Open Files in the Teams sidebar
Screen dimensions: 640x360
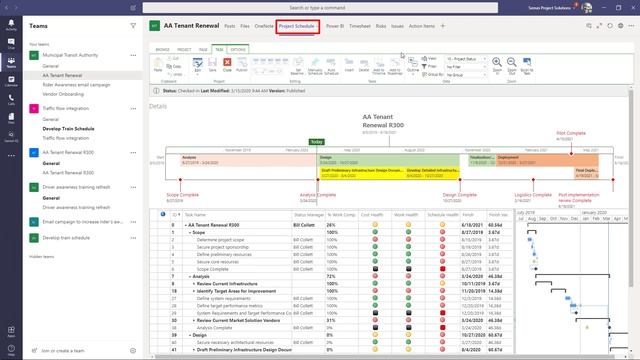pos(11,118)
